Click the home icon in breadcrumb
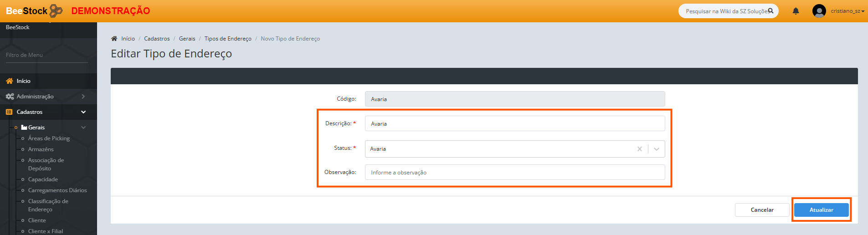 pos(114,39)
